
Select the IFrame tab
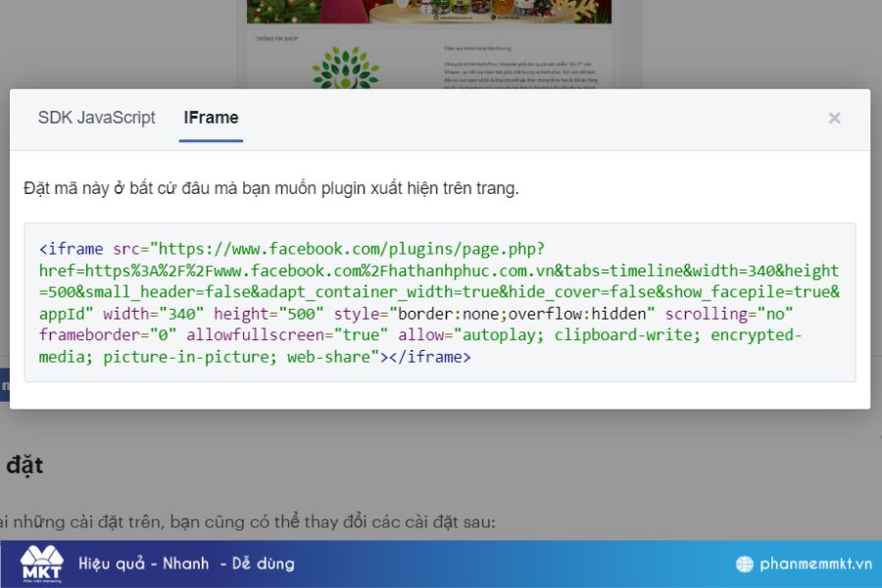(x=211, y=118)
